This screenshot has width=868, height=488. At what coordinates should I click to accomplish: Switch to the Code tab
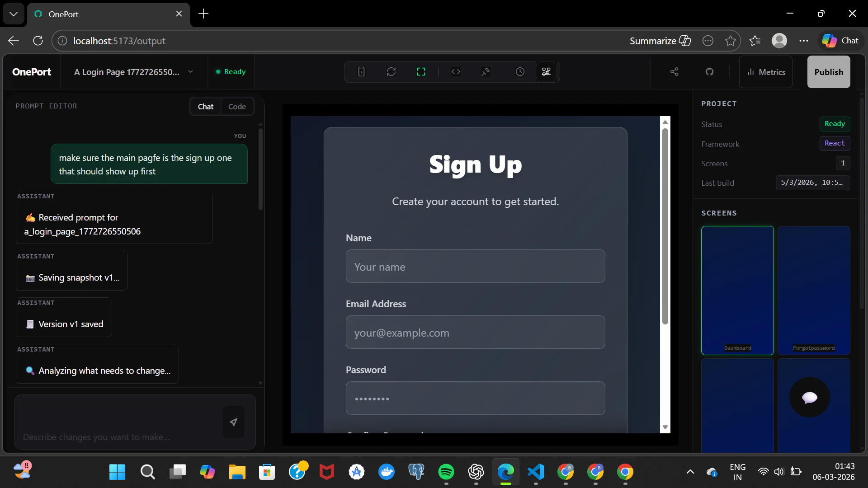click(237, 107)
